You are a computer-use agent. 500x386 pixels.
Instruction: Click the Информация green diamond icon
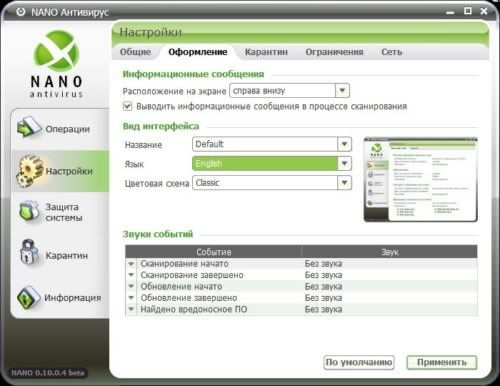point(29,298)
